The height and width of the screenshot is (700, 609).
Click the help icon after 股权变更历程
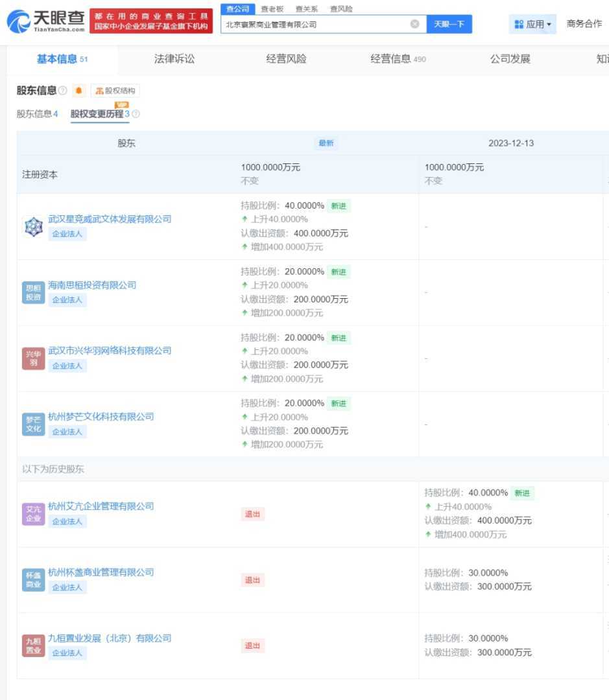pyautogui.click(x=136, y=114)
